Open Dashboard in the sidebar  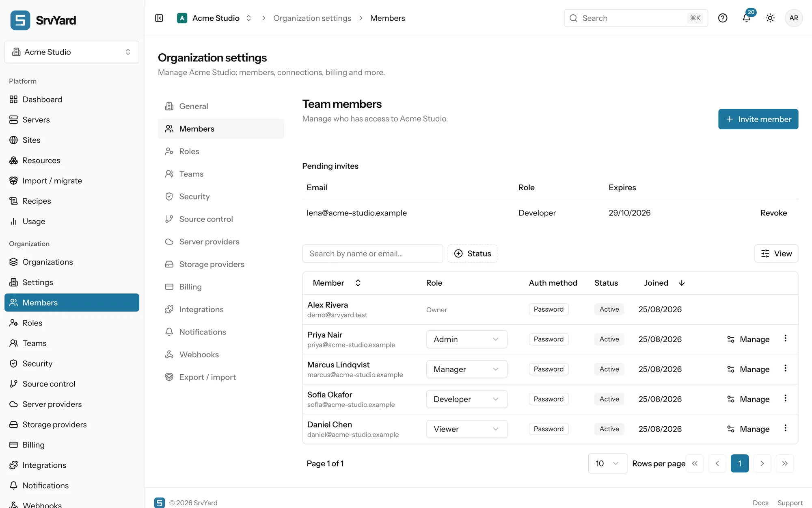pos(72,100)
